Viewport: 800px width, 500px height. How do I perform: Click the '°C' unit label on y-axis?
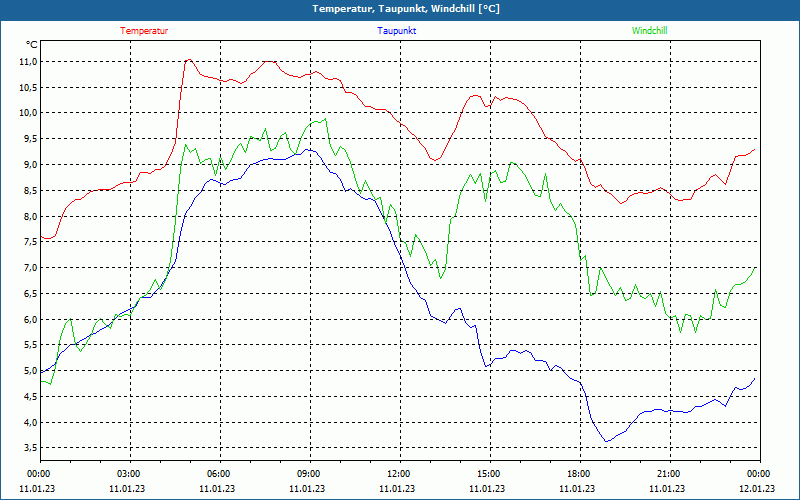point(31,45)
